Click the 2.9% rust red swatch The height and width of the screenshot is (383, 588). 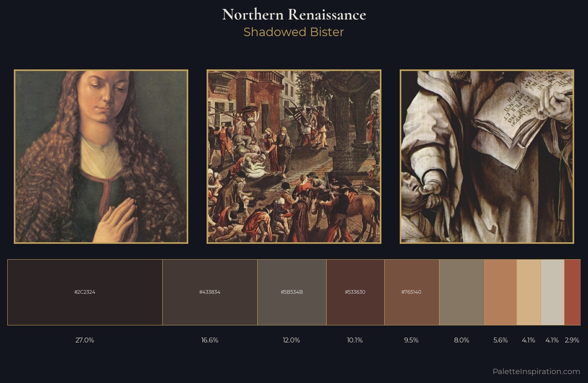pyautogui.click(x=572, y=292)
